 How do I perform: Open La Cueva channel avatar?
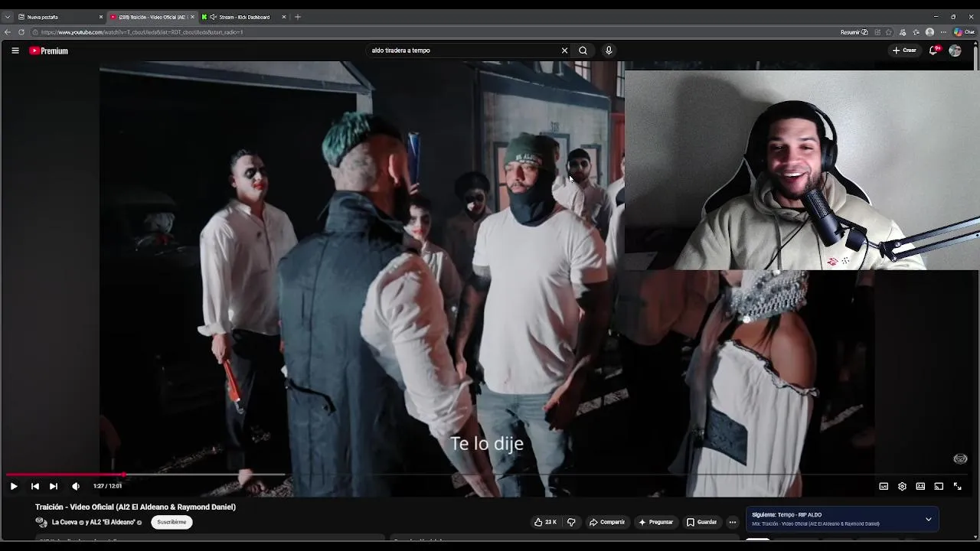[41, 522]
